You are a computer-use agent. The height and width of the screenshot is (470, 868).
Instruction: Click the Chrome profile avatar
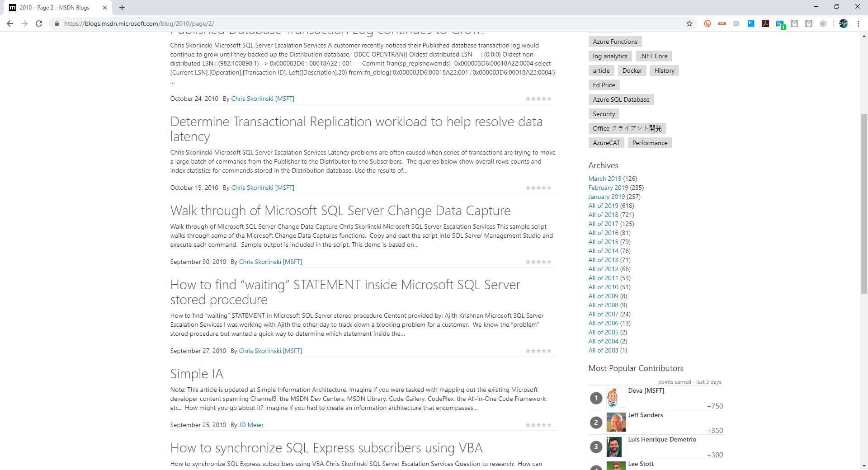844,23
